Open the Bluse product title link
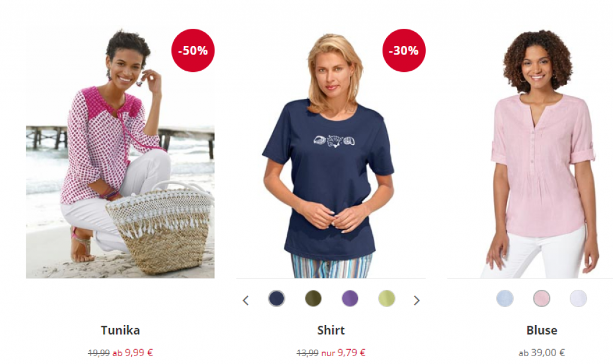This screenshot has height=364, width=613. point(542,330)
